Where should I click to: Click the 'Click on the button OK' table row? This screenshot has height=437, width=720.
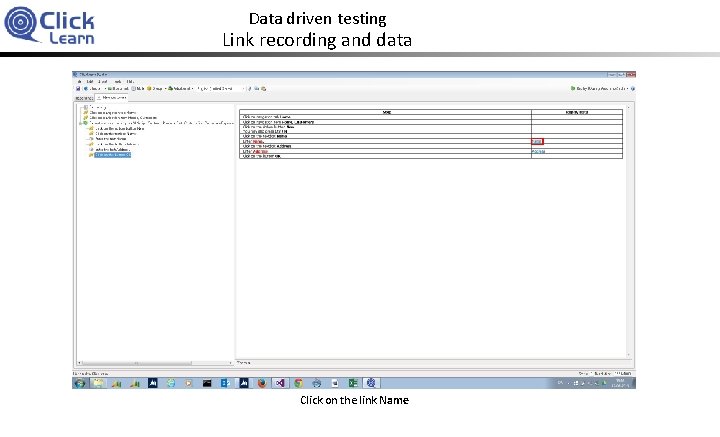pyautogui.click(x=431, y=157)
